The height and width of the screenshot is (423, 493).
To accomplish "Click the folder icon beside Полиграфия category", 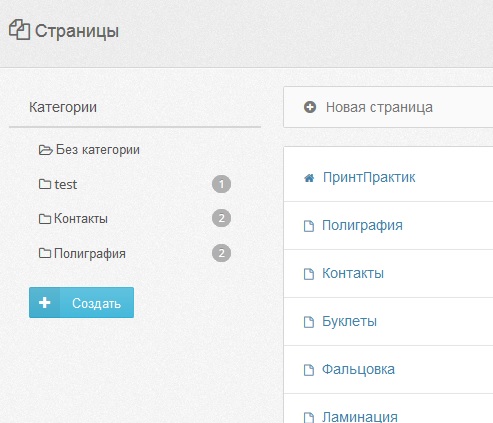I will click(45, 253).
